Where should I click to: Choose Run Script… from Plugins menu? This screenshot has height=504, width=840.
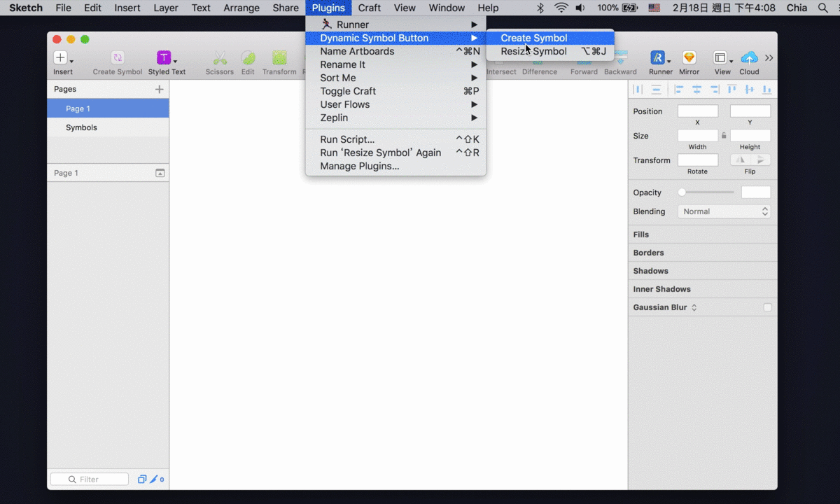pos(395,139)
